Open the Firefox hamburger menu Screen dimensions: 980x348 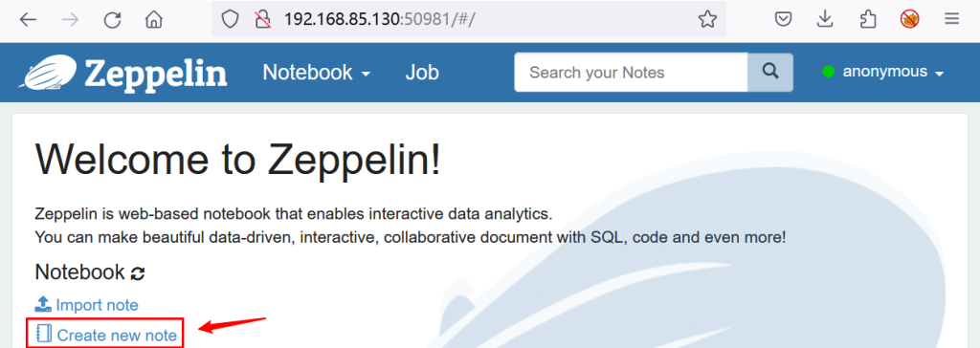click(952, 19)
